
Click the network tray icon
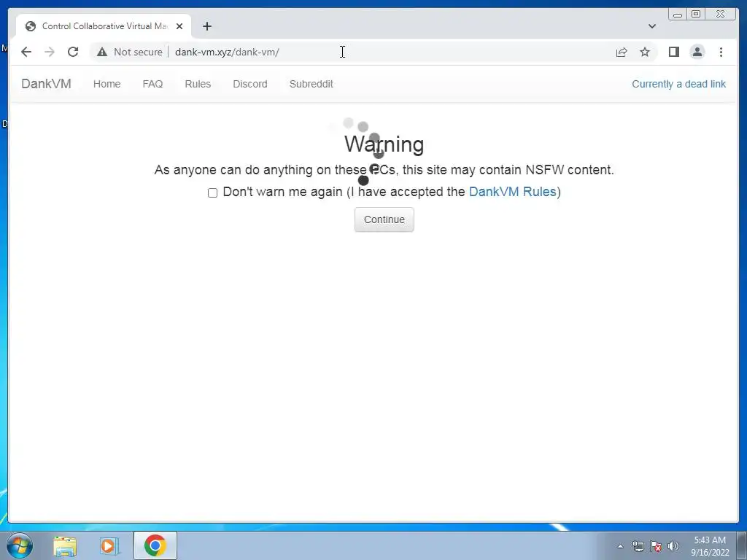[x=638, y=546]
